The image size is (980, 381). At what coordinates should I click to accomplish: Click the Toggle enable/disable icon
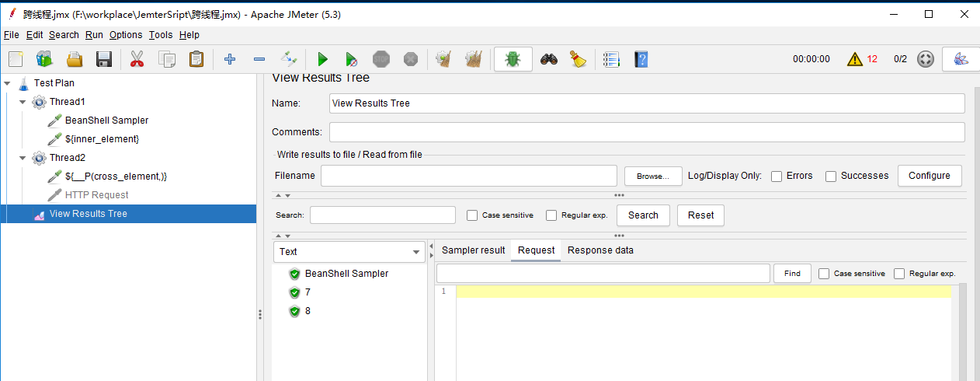coord(289,59)
